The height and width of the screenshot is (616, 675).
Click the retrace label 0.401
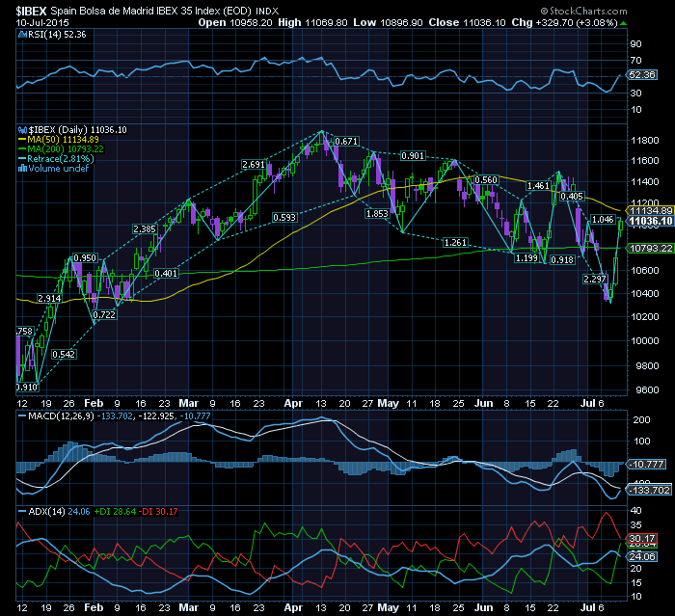[166, 274]
